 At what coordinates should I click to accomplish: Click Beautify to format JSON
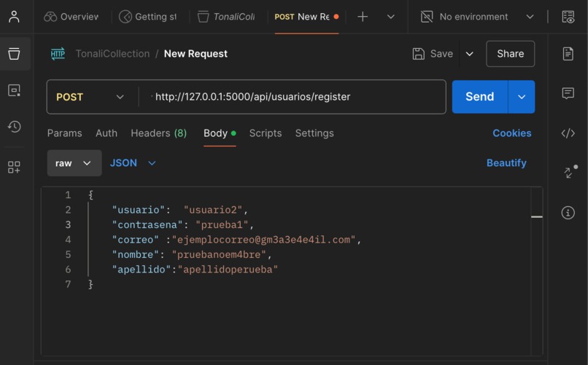point(506,163)
